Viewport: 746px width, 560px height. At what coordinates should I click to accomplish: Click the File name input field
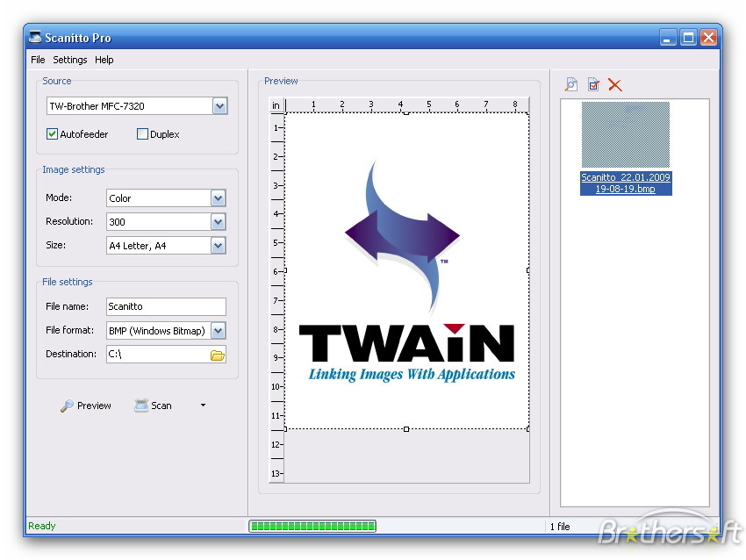165,306
